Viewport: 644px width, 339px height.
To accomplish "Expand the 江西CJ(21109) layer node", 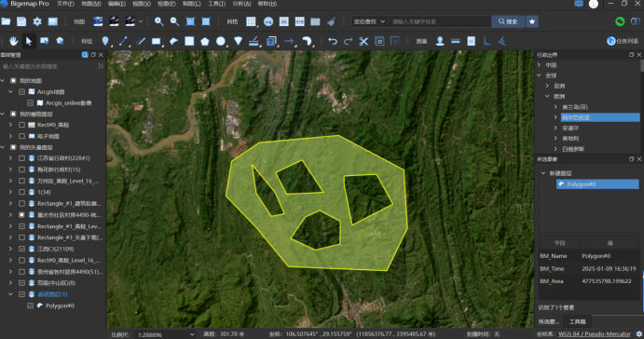I will point(10,249).
